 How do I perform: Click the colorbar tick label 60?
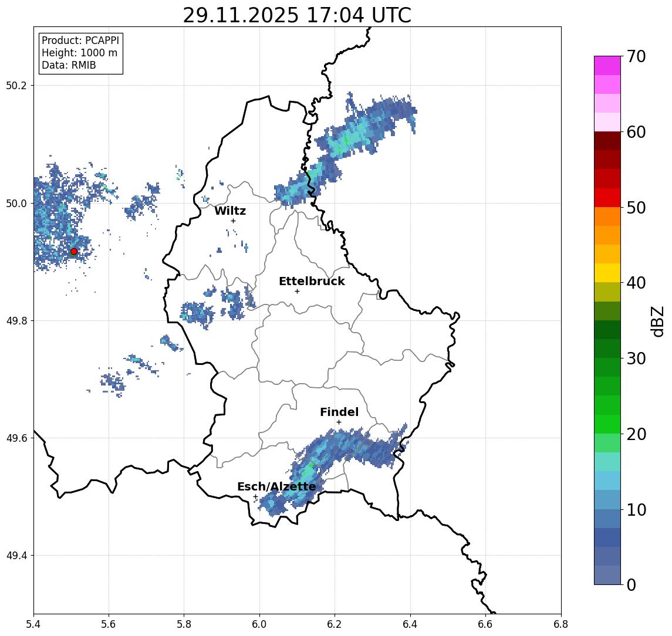click(636, 132)
